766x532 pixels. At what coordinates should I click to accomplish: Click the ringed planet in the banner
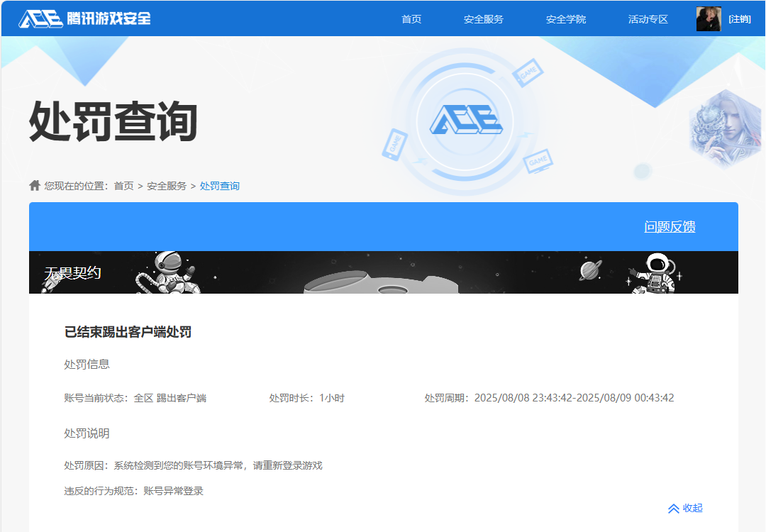pos(591,270)
